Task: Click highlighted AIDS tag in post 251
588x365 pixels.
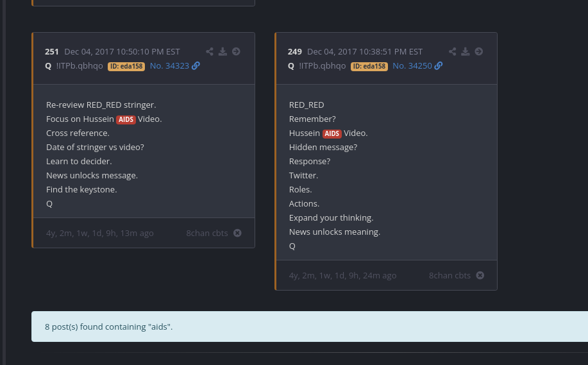Action: (126, 119)
